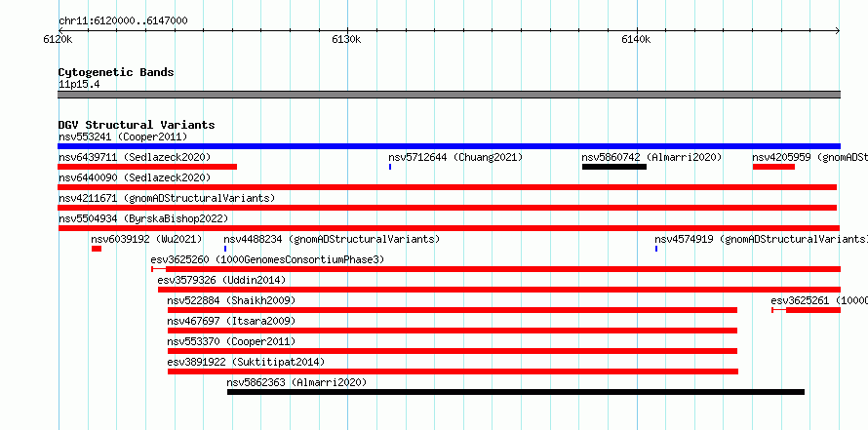Open the nsv6039192 (Wu2021) label
Image resolution: width=868 pixels, height=430 pixels.
point(146,239)
